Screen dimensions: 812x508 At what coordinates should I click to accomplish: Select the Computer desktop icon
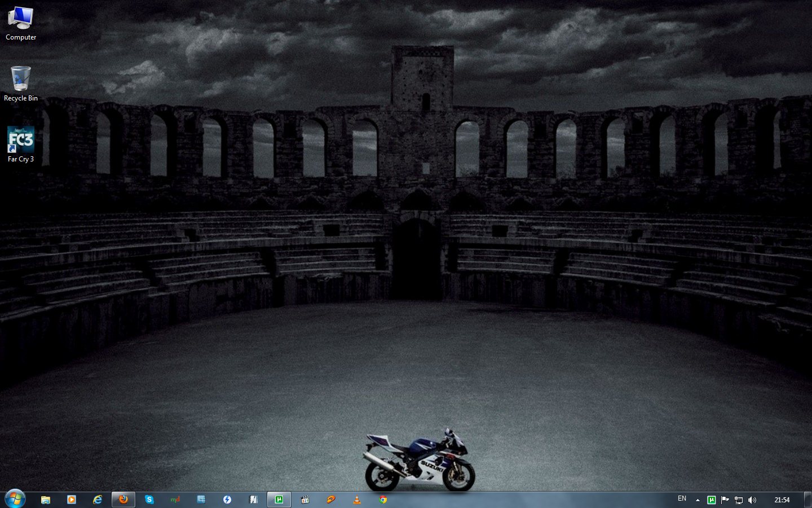(21, 24)
